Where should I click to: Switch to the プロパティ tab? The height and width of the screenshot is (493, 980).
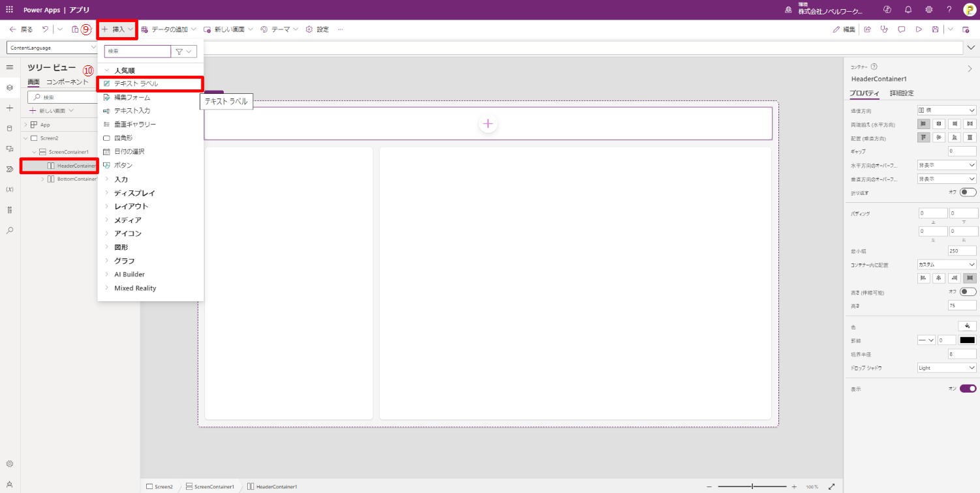pyautogui.click(x=864, y=93)
